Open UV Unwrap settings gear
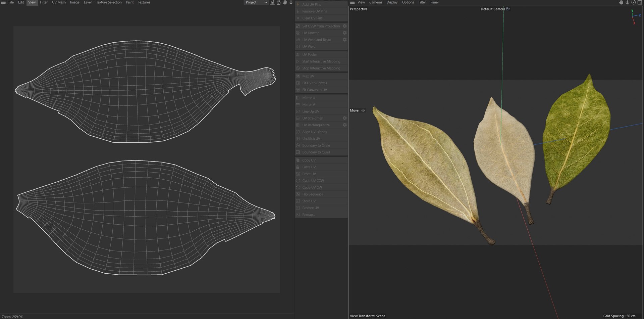The width and height of the screenshot is (644, 319). pos(344,33)
